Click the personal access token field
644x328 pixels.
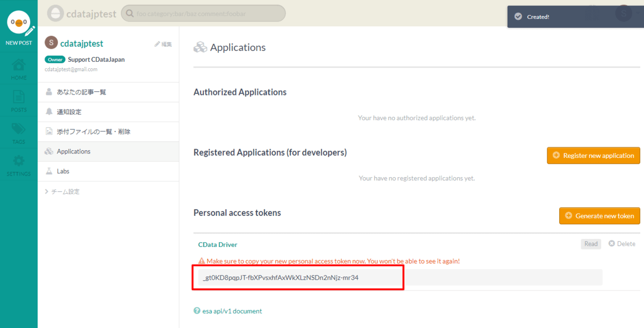tap(397, 278)
